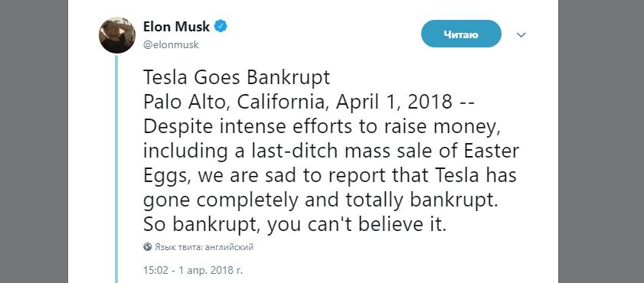
Task: Click the Язык твита: английский label
Action: (204, 247)
